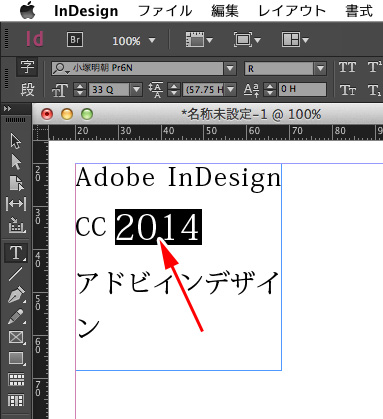The width and height of the screenshot is (383, 419).
Task: Click the text Adobe InDesign in frame
Action: 179,178
